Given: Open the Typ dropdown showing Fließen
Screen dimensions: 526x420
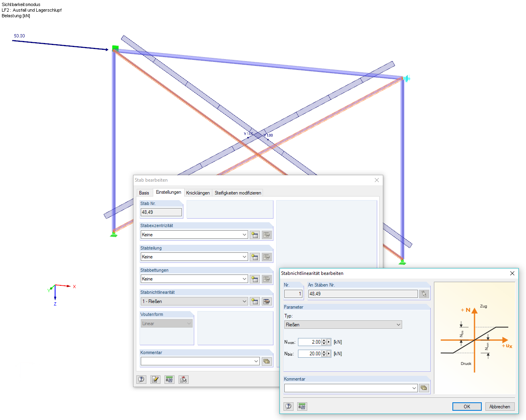Looking at the screenshot, I should click(398, 324).
